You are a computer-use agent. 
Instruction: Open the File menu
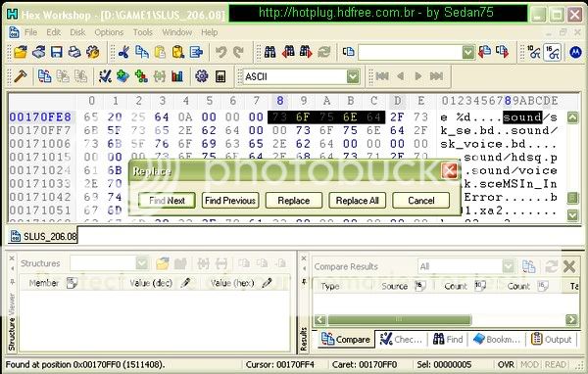[x=30, y=32]
